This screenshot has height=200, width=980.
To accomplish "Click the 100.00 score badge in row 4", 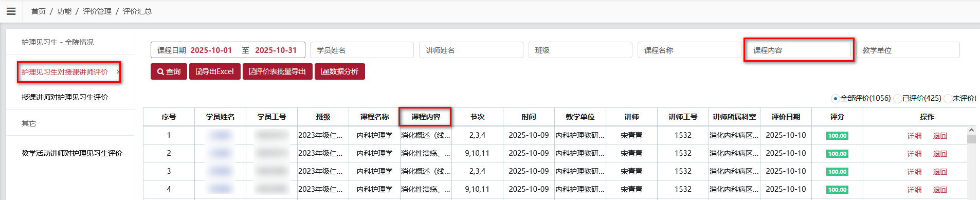I will 837,190.
